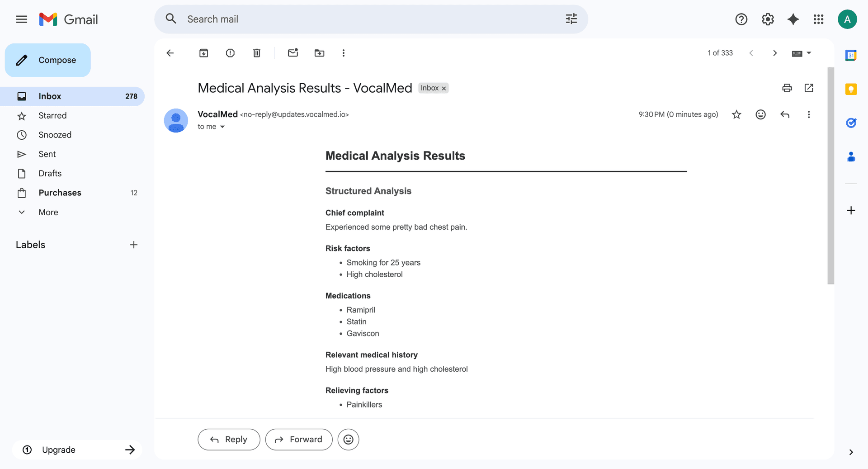The height and width of the screenshot is (469, 868).
Task: Reply to the VocalMed email
Action: pyautogui.click(x=228, y=439)
